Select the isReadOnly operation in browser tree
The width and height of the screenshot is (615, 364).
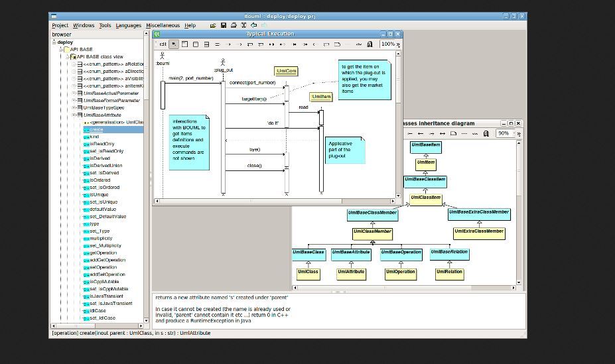click(x=102, y=144)
